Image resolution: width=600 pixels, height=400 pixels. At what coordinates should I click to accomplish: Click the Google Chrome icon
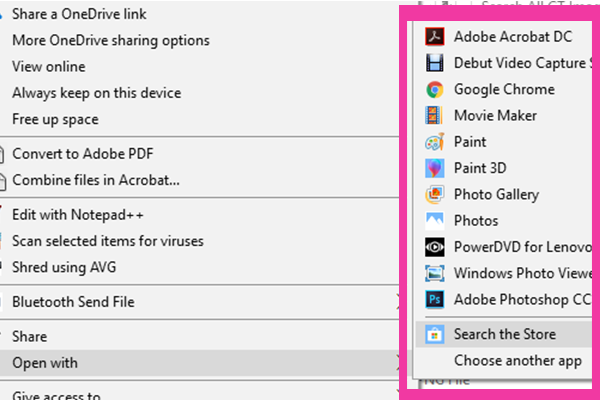click(435, 90)
